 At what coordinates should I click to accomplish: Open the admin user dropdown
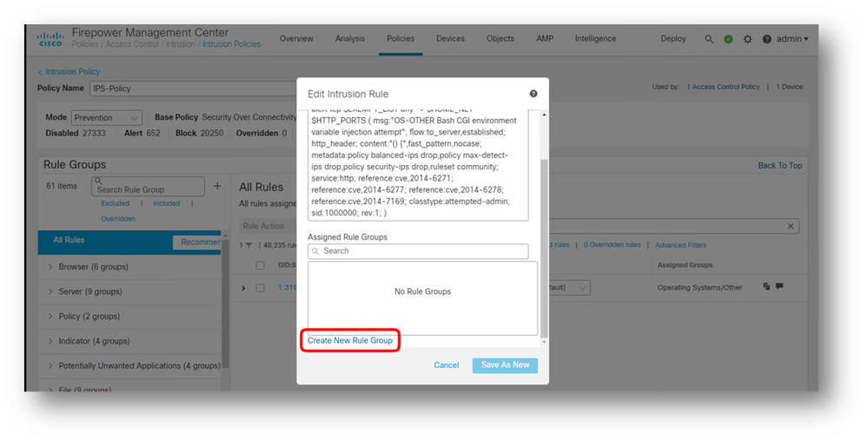(792, 39)
